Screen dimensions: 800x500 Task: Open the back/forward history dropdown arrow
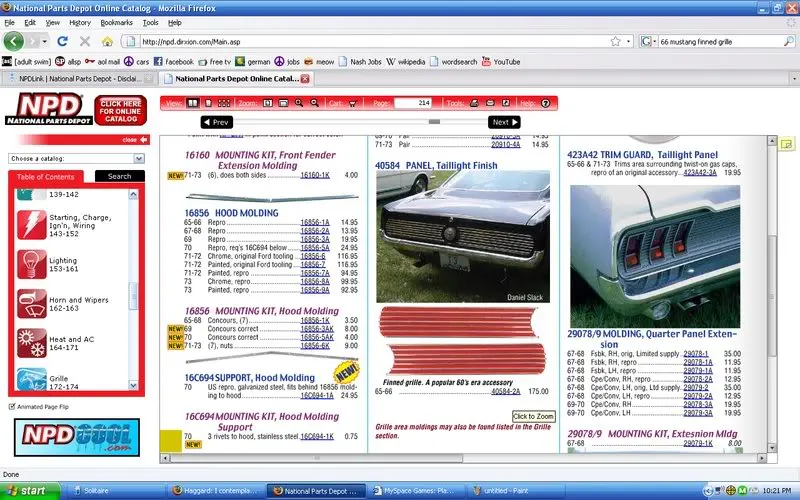coord(45,41)
